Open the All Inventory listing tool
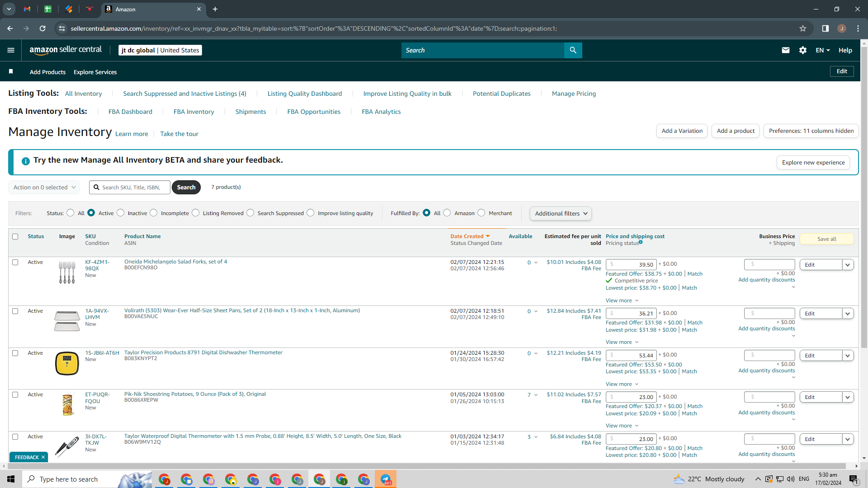The width and height of the screenshot is (868, 488). [84, 94]
